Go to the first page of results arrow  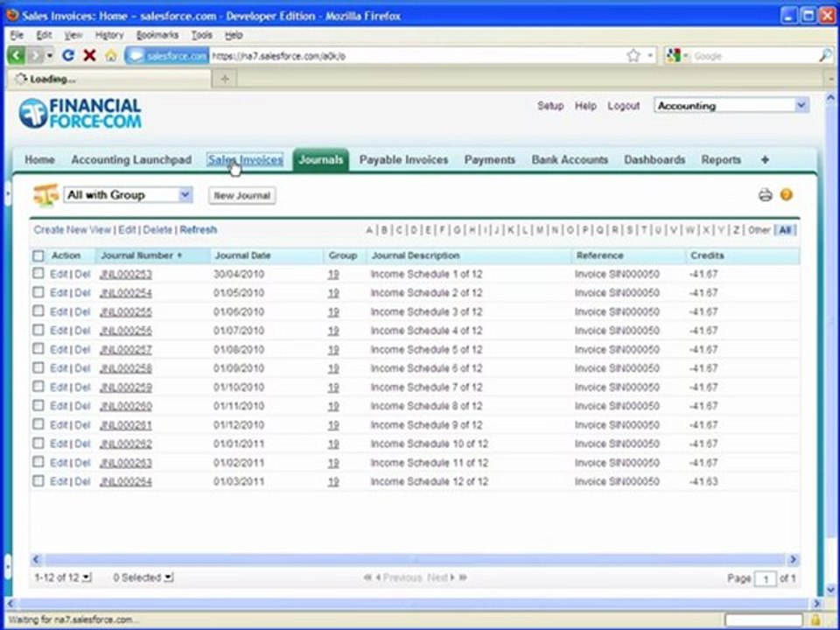[x=367, y=577]
